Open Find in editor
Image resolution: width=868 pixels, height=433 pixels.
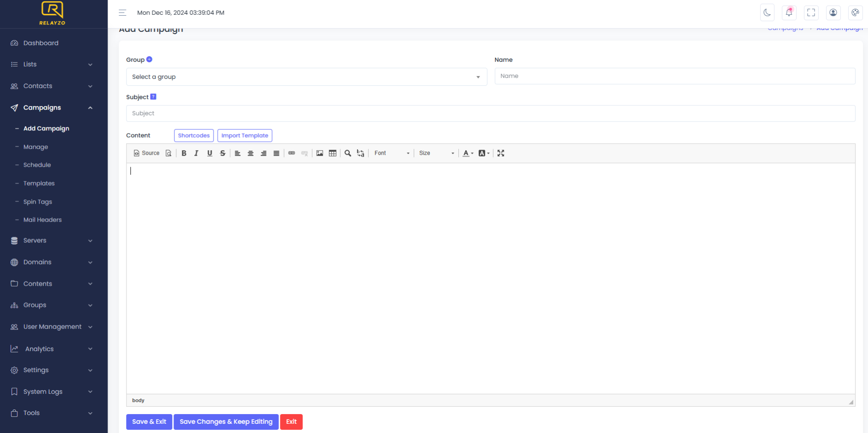[347, 153]
